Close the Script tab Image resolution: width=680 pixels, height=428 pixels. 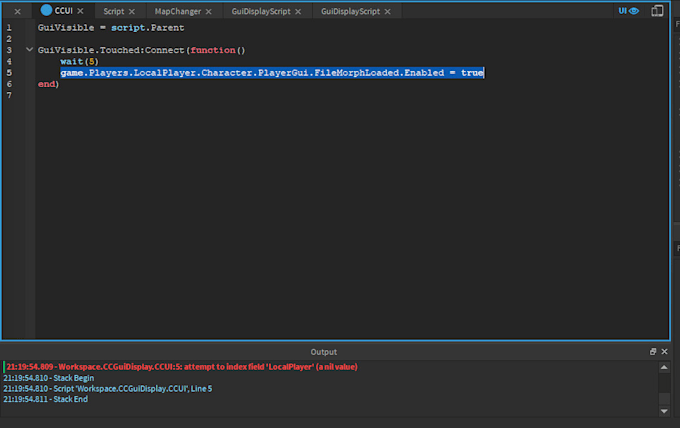point(133,11)
